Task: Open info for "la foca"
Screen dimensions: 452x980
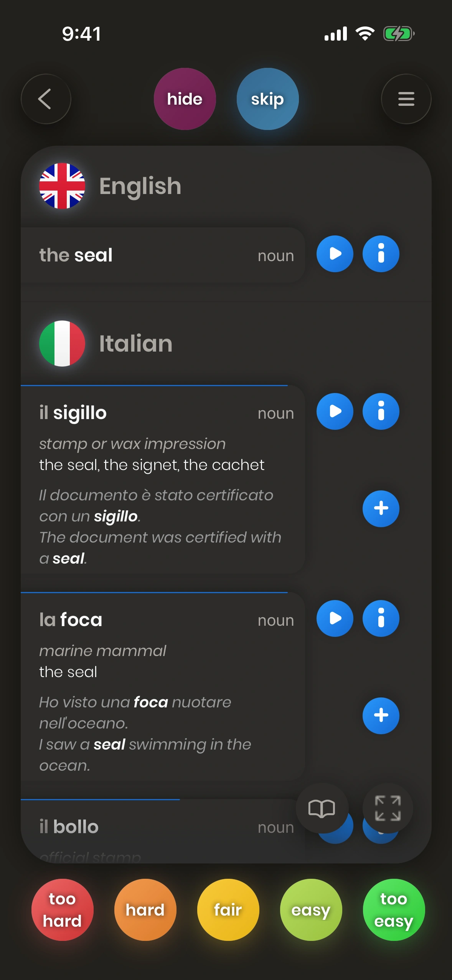Action: tap(381, 618)
